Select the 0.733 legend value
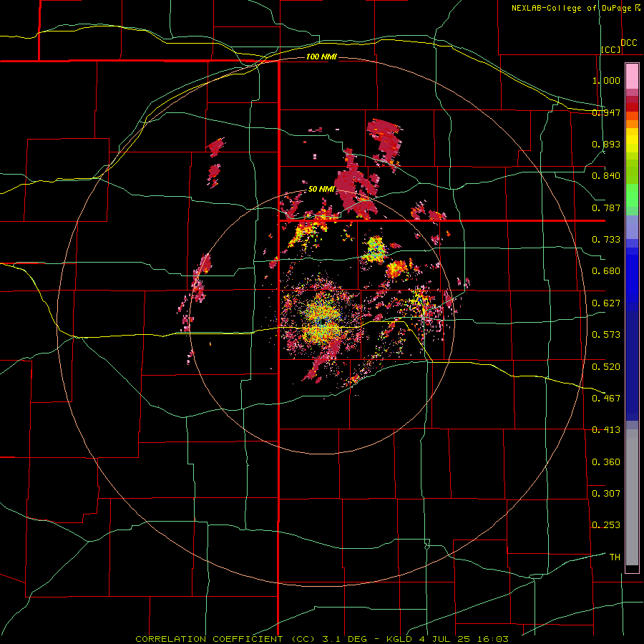This screenshot has height=644, width=644. (x=606, y=240)
